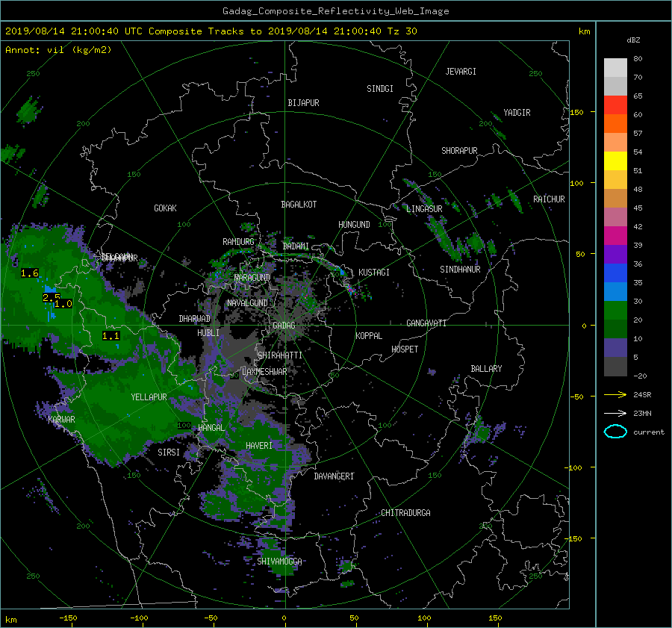Click the CHITRADURGA city label
672x628 pixels.
click(406, 513)
